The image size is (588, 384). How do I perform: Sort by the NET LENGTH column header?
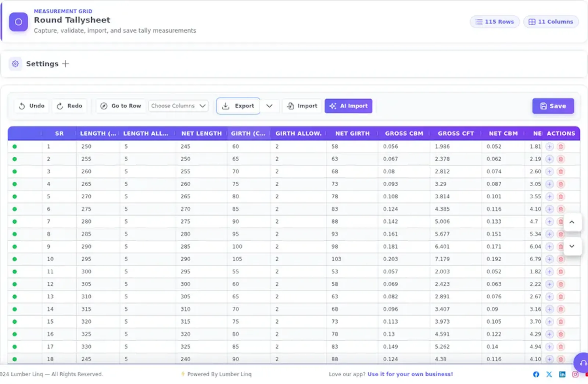click(201, 134)
